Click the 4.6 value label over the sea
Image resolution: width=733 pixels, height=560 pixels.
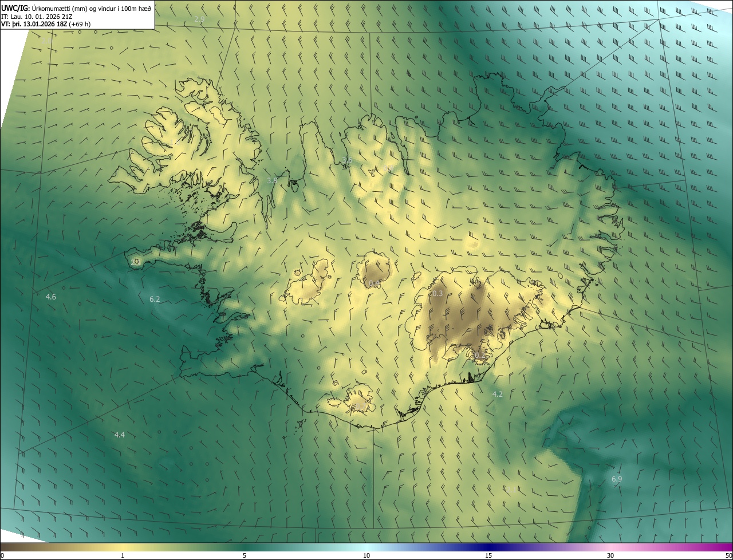point(51,297)
